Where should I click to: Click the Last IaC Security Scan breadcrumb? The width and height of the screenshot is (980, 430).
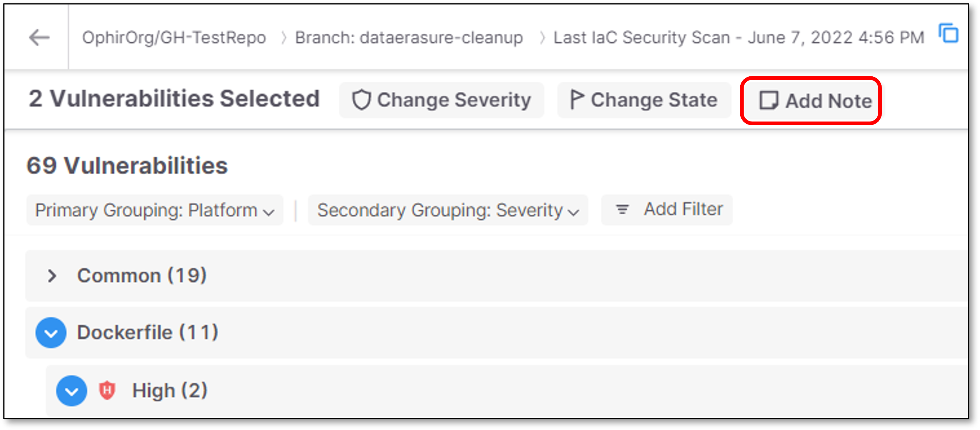click(x=738, y=38)
